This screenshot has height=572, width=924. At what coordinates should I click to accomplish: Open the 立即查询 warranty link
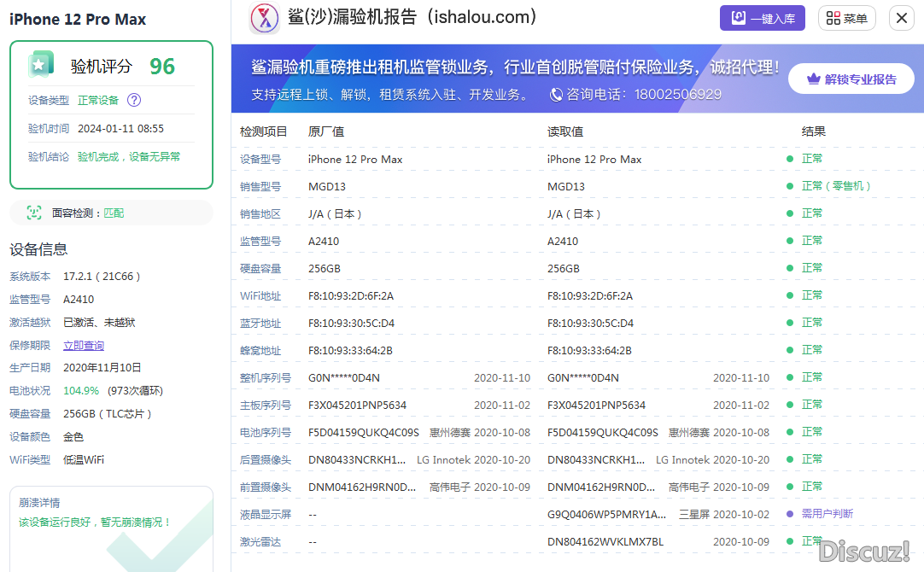pos(84,345)
